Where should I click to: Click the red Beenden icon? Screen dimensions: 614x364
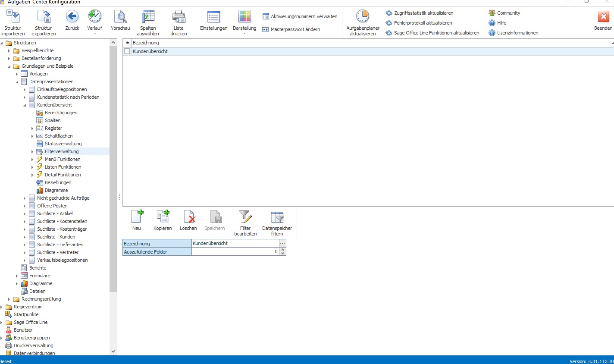pos(603,17)
